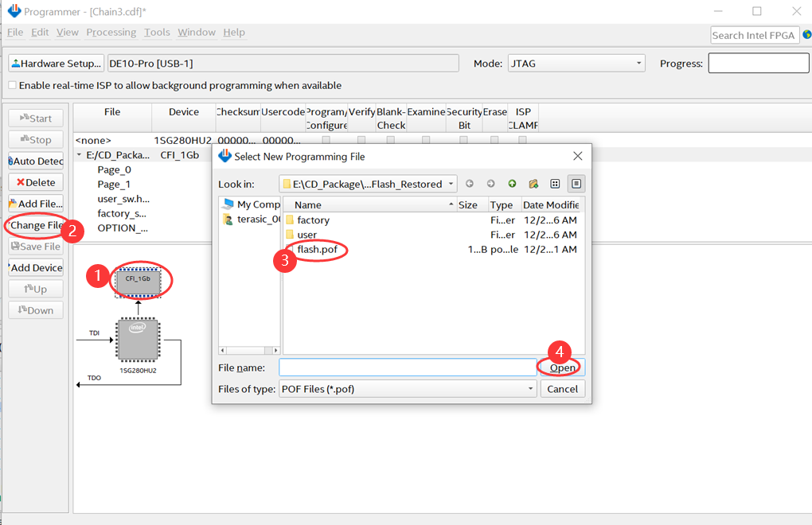Go back in the file dialog

[470, 184]
